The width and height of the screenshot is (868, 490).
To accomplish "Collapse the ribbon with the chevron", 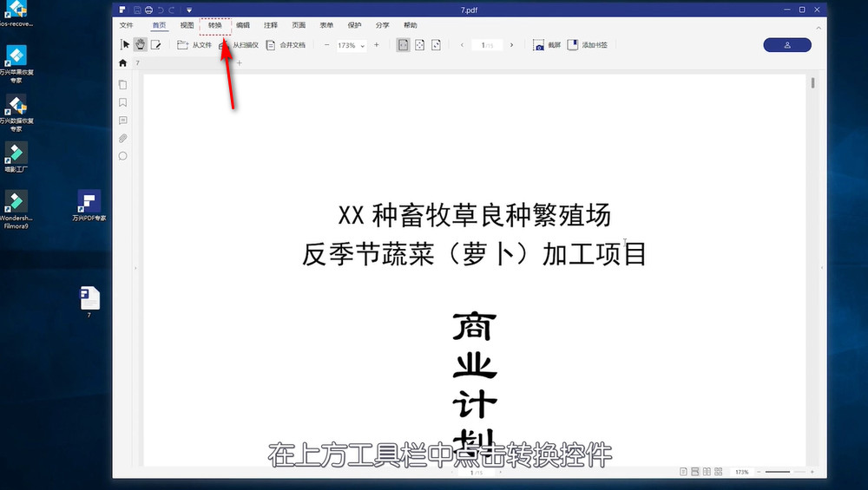I will click(x=819, y=27).
